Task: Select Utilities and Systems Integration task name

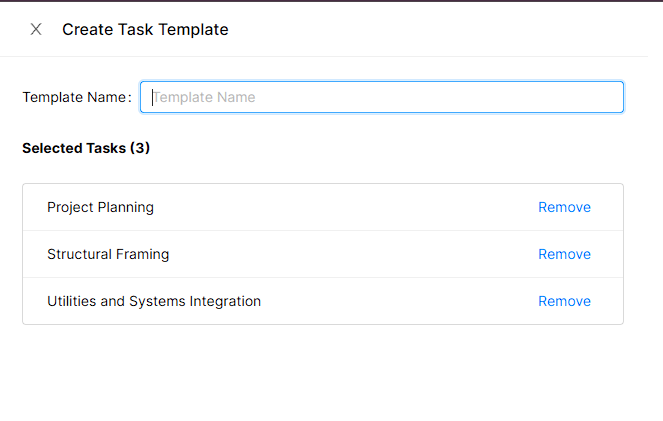Action: 154,301
